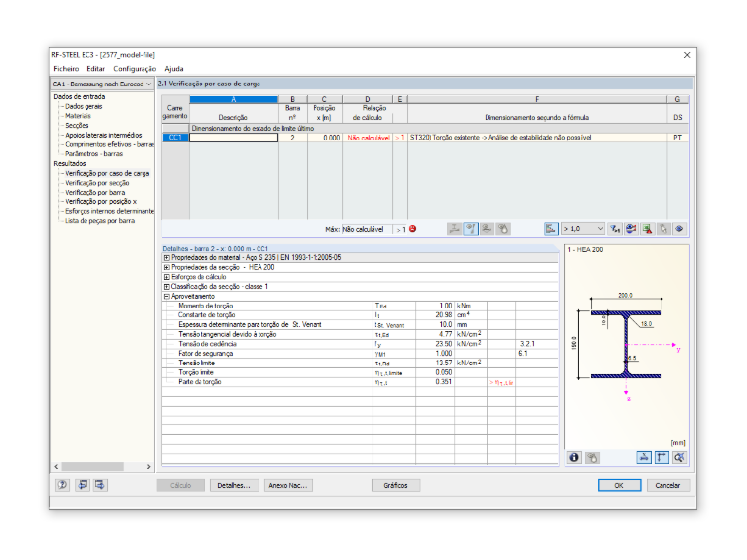Export table to Excel icon
Screen dimensions: 747x560
pyautogui.click(x=648, y=229)
